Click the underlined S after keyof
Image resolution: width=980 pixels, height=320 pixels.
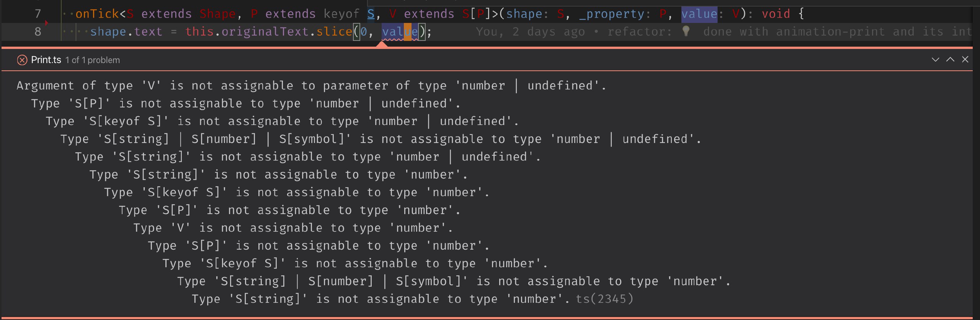(371, 14)
